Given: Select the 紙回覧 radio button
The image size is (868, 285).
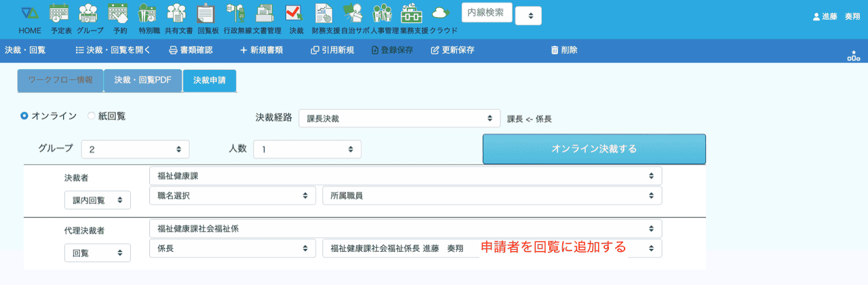Looking at the screenshot, I should pyautogui.click(x=92, y=116).
